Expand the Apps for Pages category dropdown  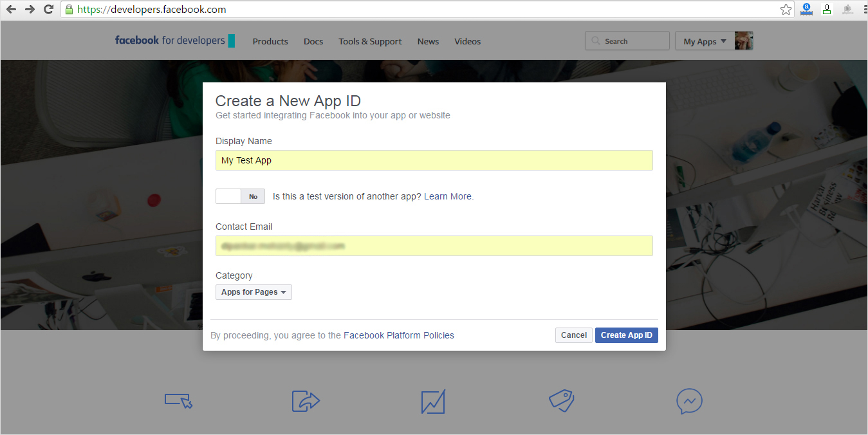pyautogui.click(x=254, y=292)
